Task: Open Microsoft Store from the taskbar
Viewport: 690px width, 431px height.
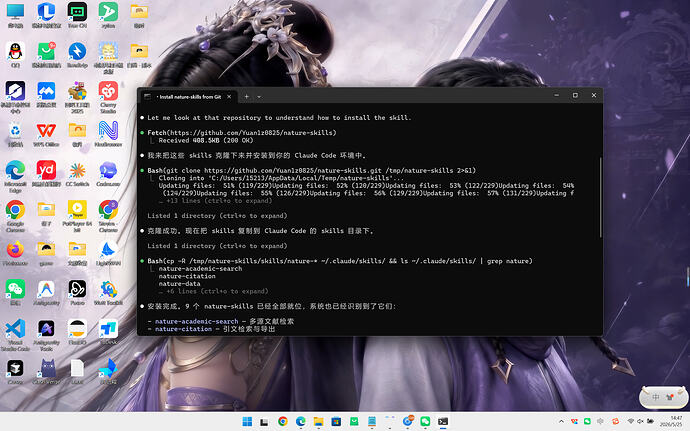Action: pos(336,422)
